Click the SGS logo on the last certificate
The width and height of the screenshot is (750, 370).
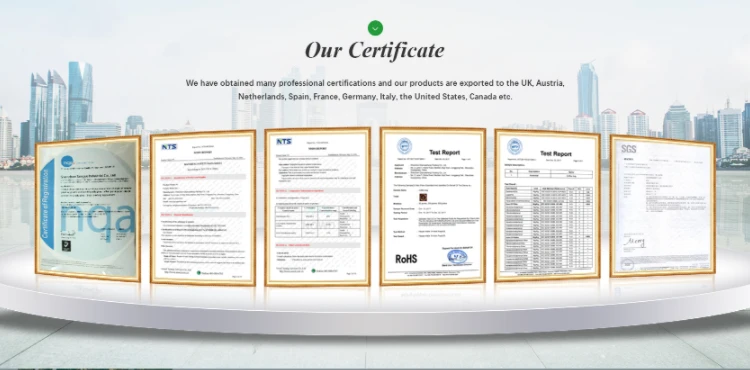(x=629, y=149)
